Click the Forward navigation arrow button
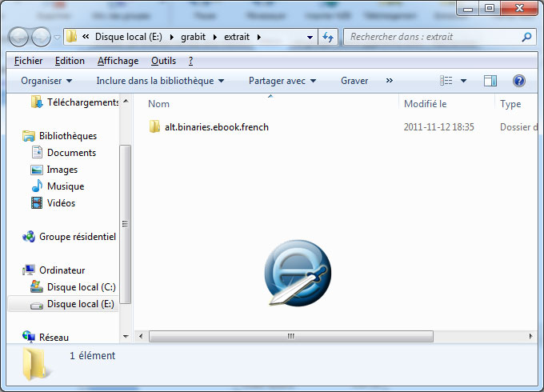Screen dimensions: 544x392 point(42,37)
